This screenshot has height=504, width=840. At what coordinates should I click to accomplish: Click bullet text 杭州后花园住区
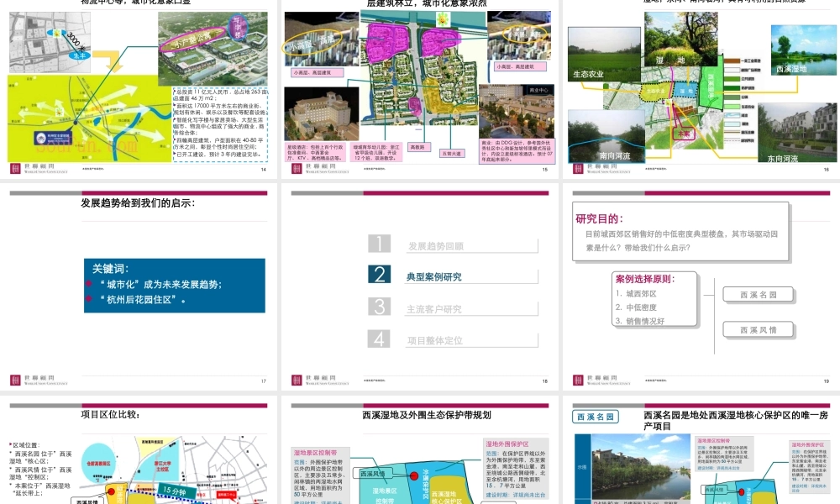[140, 299]
